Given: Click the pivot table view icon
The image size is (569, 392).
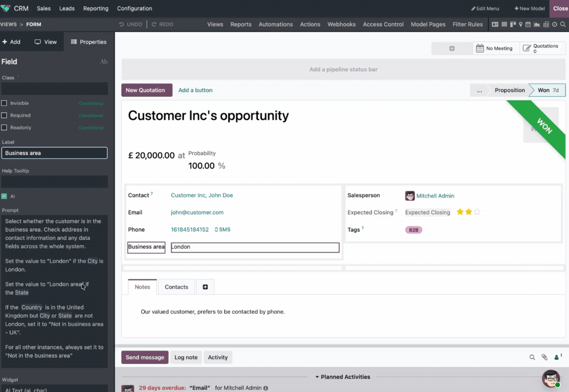Looking at the screenshot, I should (546, 24).
